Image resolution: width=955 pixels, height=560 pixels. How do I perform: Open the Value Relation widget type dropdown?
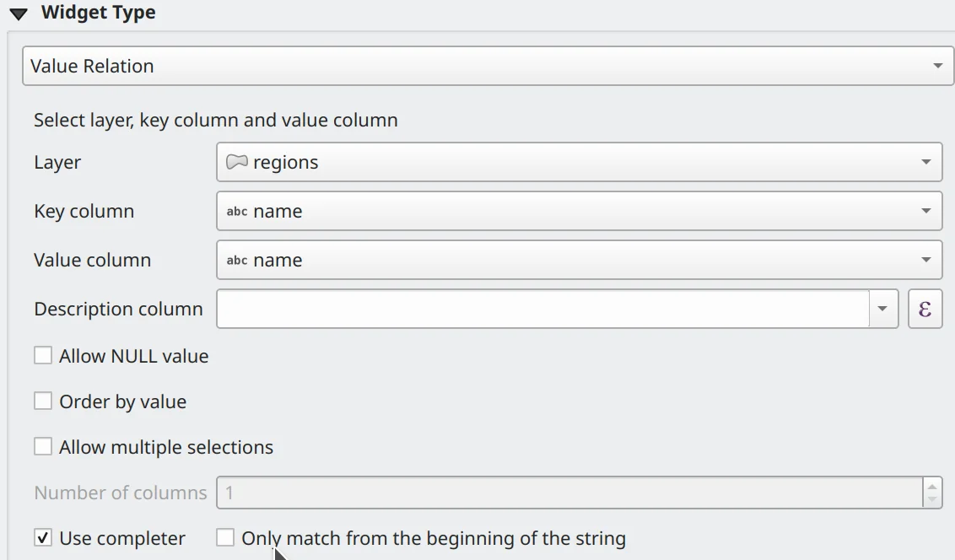[937, 66]
